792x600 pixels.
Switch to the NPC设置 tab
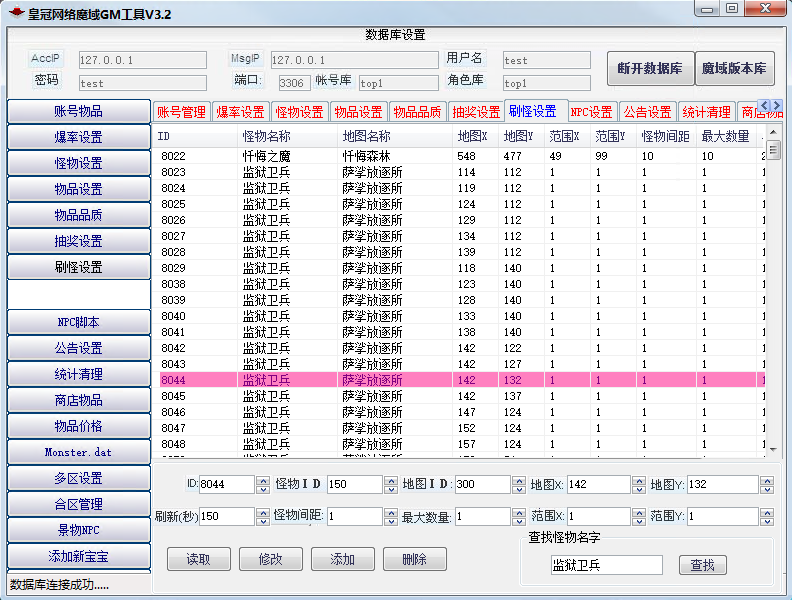point(591,112)
